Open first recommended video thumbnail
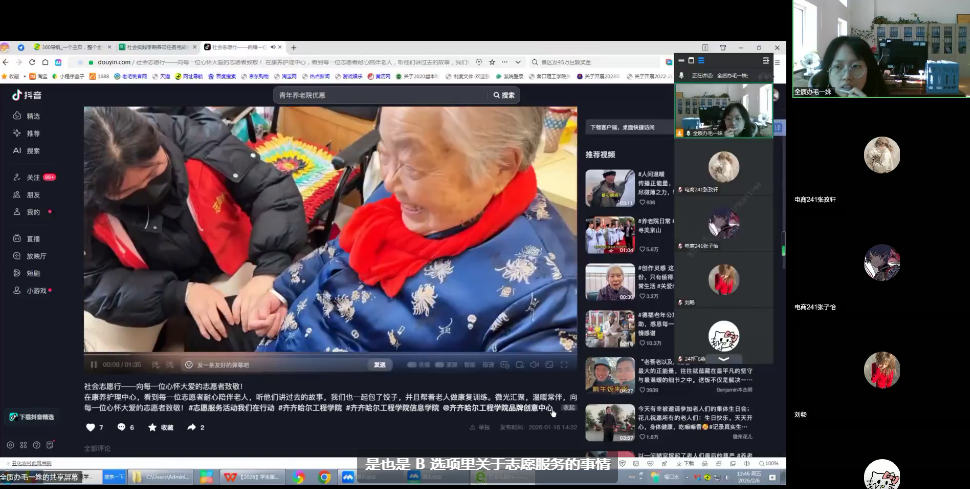Screen dimensions: 970x489 pos(609,188)
